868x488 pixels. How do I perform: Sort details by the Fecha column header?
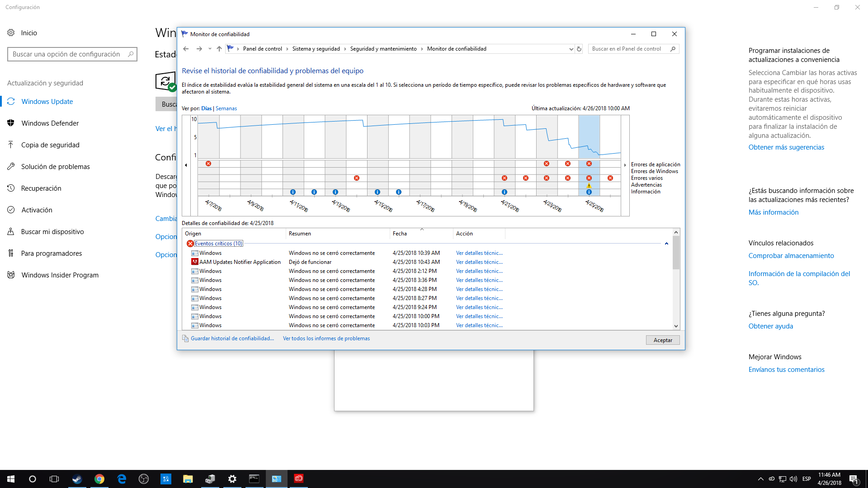coord(400,234)
